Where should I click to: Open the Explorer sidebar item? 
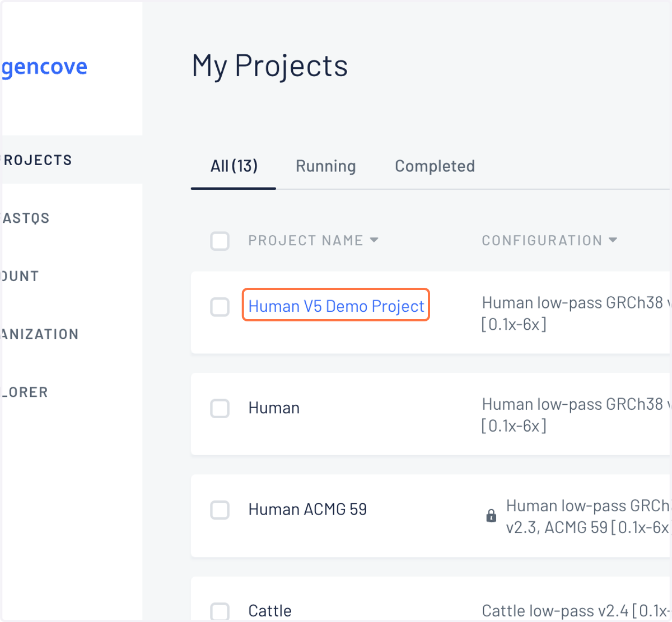pyautogui.click(x=25, y=392)
